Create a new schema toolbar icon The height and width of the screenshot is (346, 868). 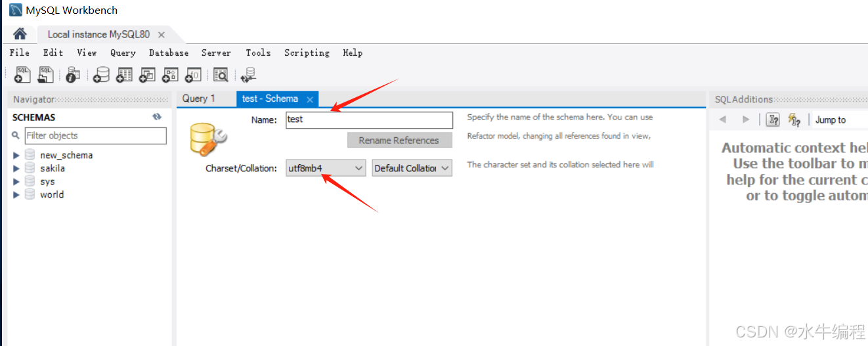[101, 75]
